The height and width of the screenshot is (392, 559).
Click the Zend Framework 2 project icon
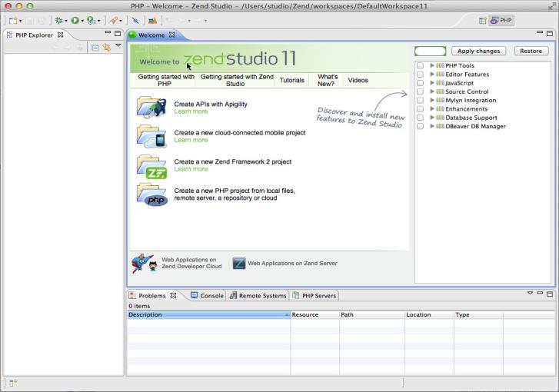tap(151, 165)
